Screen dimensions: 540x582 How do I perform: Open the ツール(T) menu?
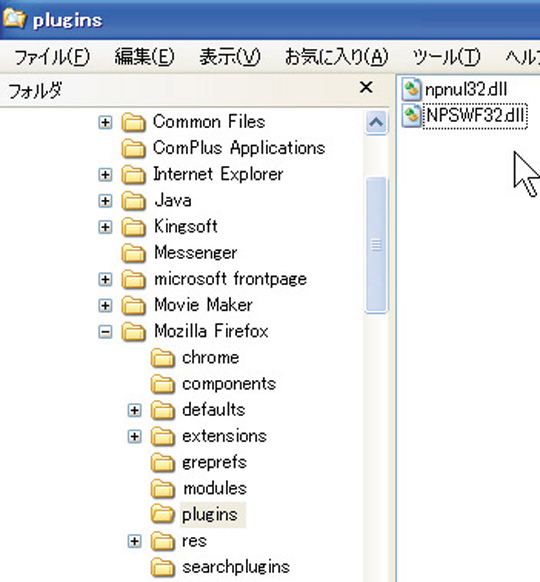click(447, 57)
